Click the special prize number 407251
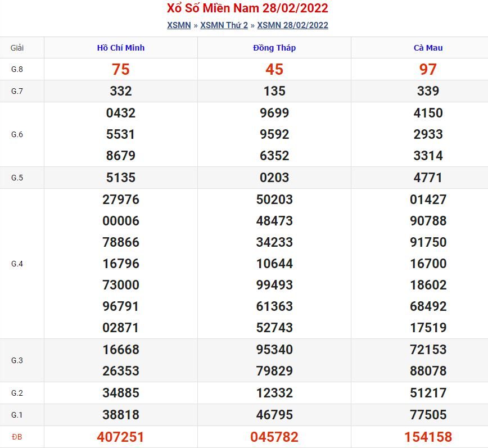488x448 pixels. point(121,437)
